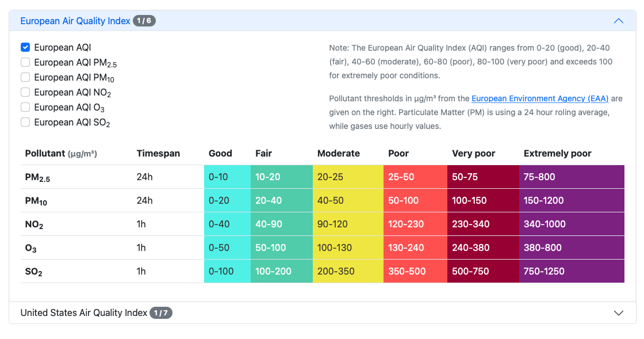The width and height of the screenshot is (644, 339).
Task: Click the 1/6 badge beside European AQI title
Action: pyautogui.click(x=145, y=20)
